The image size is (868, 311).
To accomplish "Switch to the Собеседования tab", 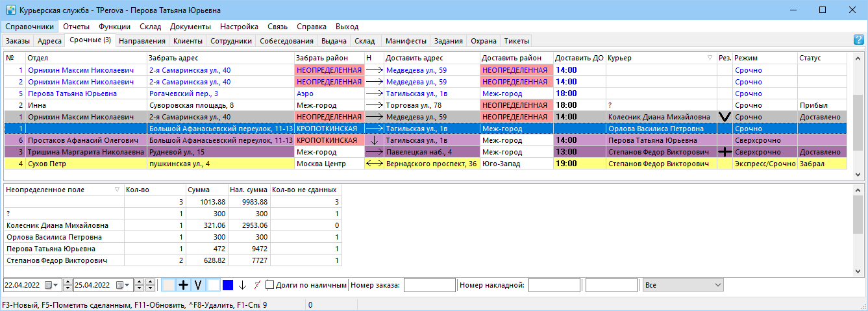I will click(x=286, y=41).
